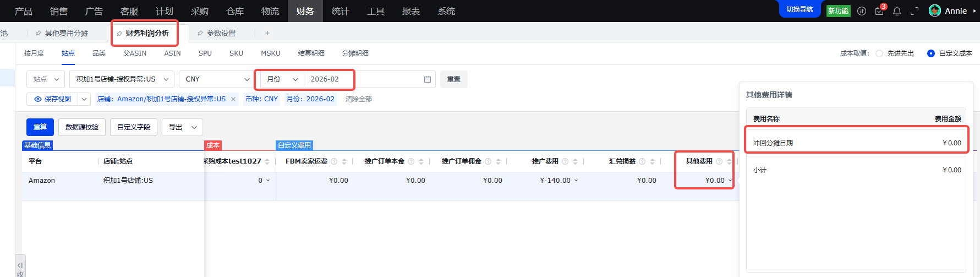Switch to the 财务利润分析 page tab

(147, 34)
